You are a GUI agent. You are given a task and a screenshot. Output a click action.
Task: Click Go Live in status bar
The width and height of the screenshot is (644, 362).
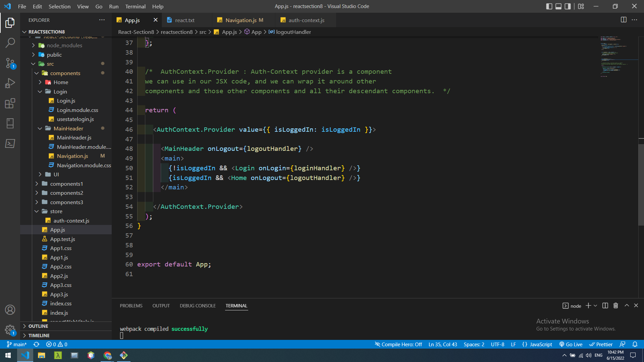click(x=571, y=344)
